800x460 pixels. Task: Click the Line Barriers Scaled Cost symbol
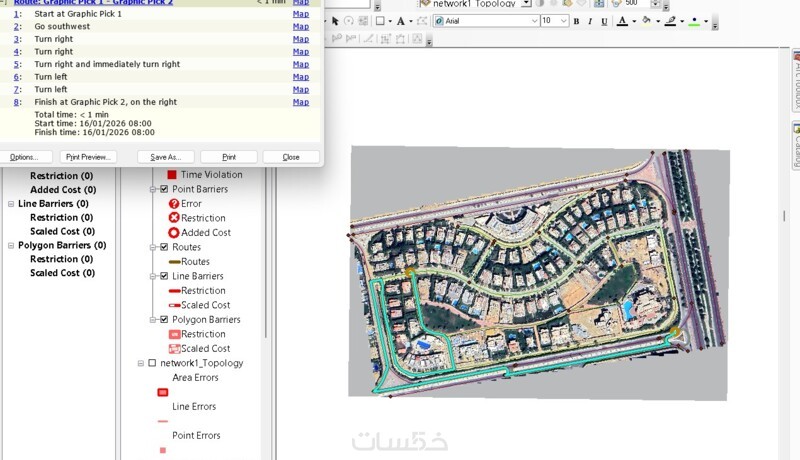pyautogui.click(x=174, y=305)
